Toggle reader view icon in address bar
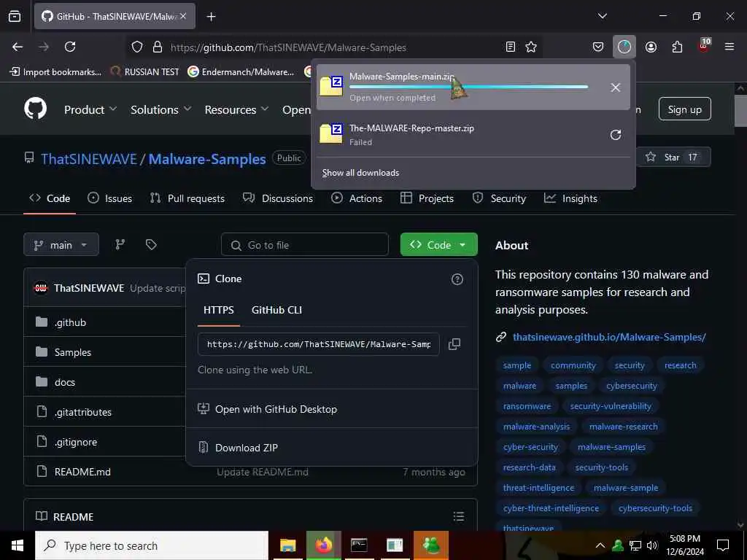 (x=510, y=47)
